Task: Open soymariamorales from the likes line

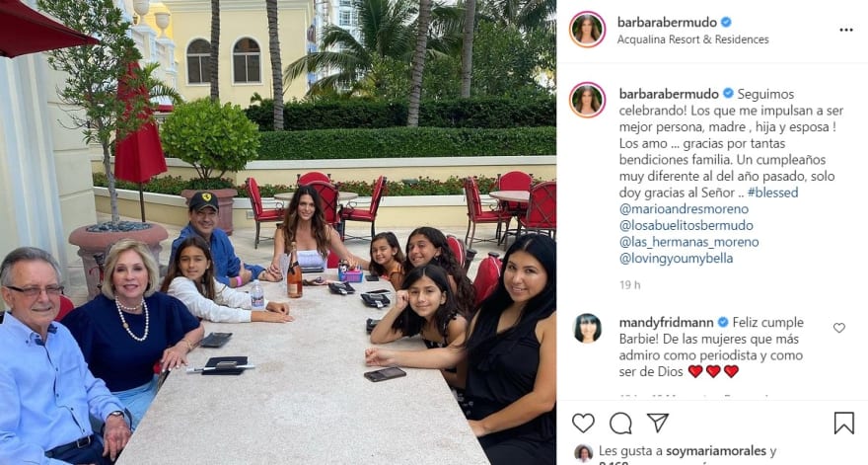Action: point(716,451)
